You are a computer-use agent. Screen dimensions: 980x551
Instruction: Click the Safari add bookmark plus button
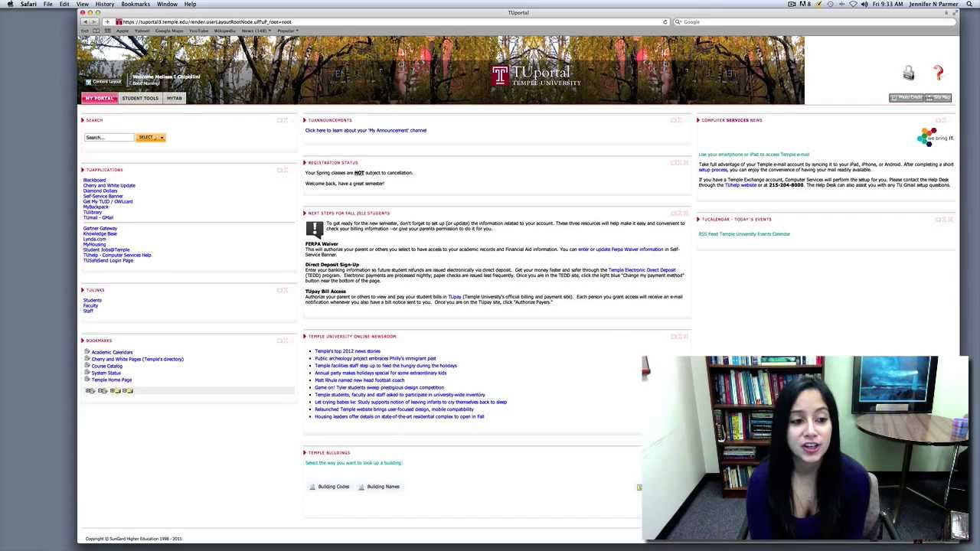click(107, 21)
